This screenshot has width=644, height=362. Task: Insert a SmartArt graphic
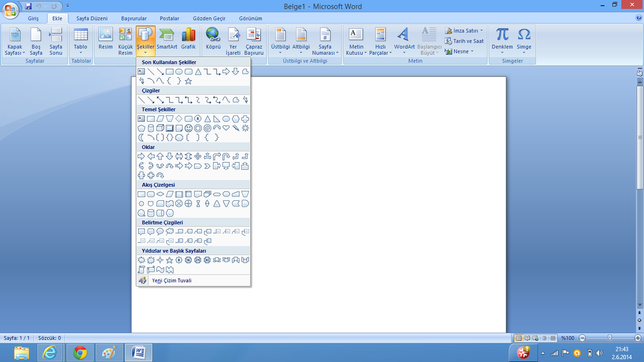tap(167, 40)
